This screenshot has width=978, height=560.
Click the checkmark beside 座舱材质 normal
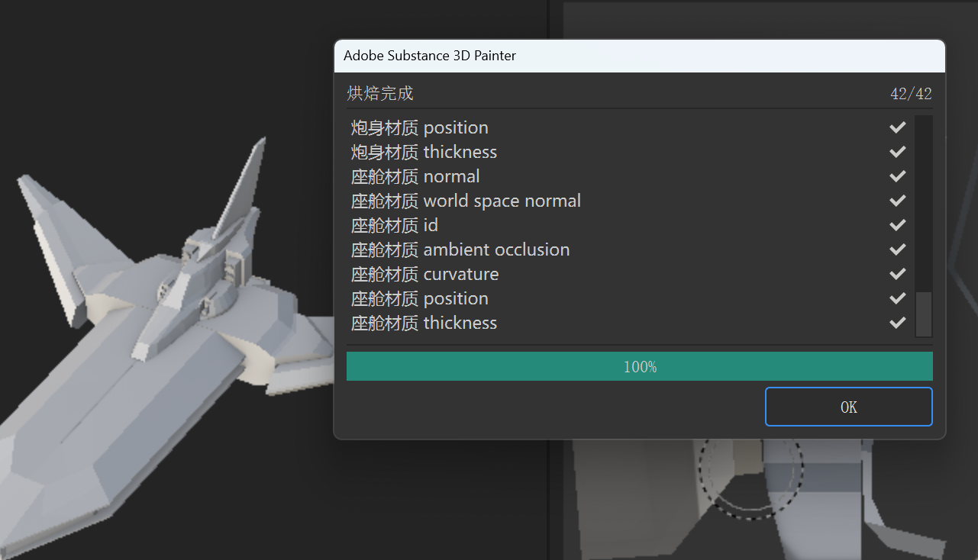point(898,176)
